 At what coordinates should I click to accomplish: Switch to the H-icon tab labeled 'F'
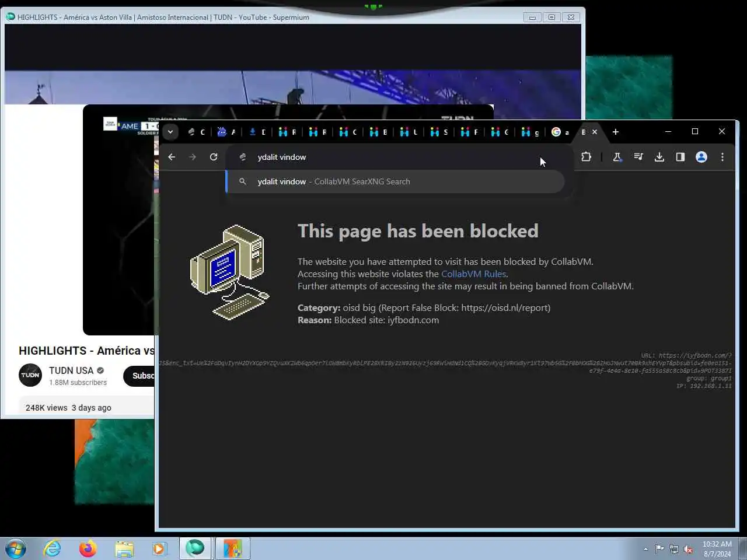coord(469,132)
